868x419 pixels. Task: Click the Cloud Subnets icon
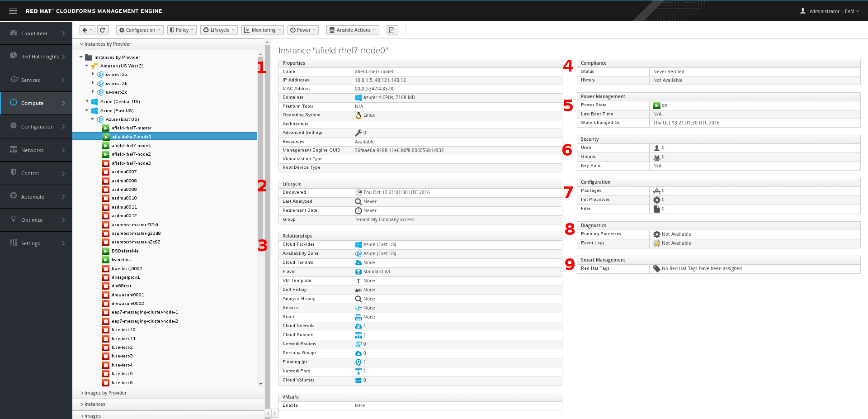point(359,335)
